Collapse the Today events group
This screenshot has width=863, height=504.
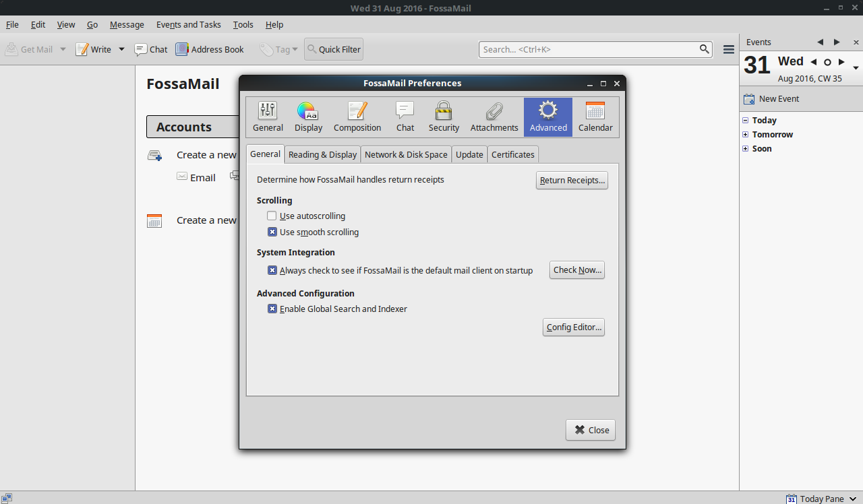pyautogui.click(x=745, y=121)
